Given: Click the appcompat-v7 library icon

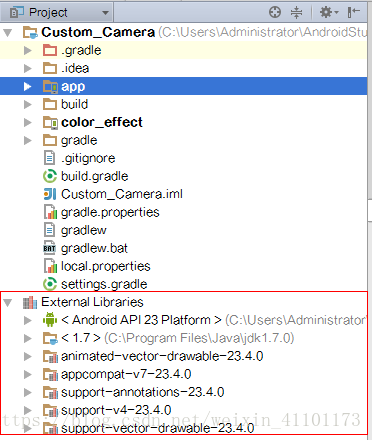Looking at the screenshot, I should (x=50, y=375).
